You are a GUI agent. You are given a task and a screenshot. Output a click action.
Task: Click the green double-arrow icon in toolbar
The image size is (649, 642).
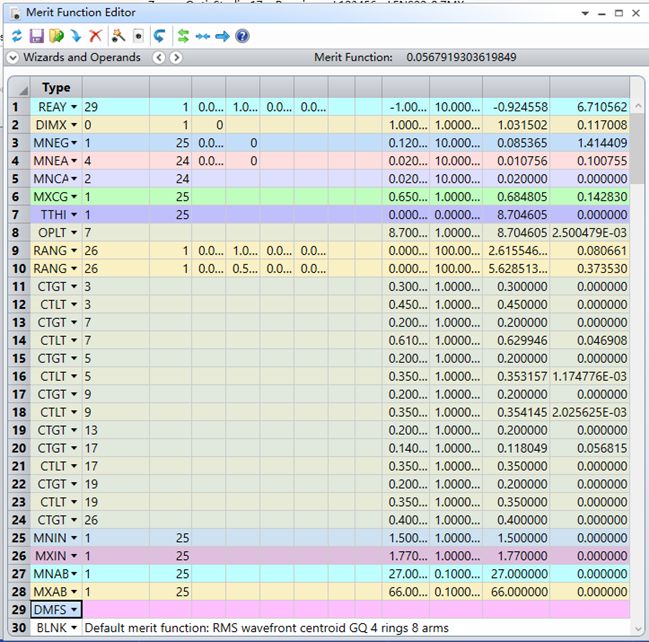point(183,36)
